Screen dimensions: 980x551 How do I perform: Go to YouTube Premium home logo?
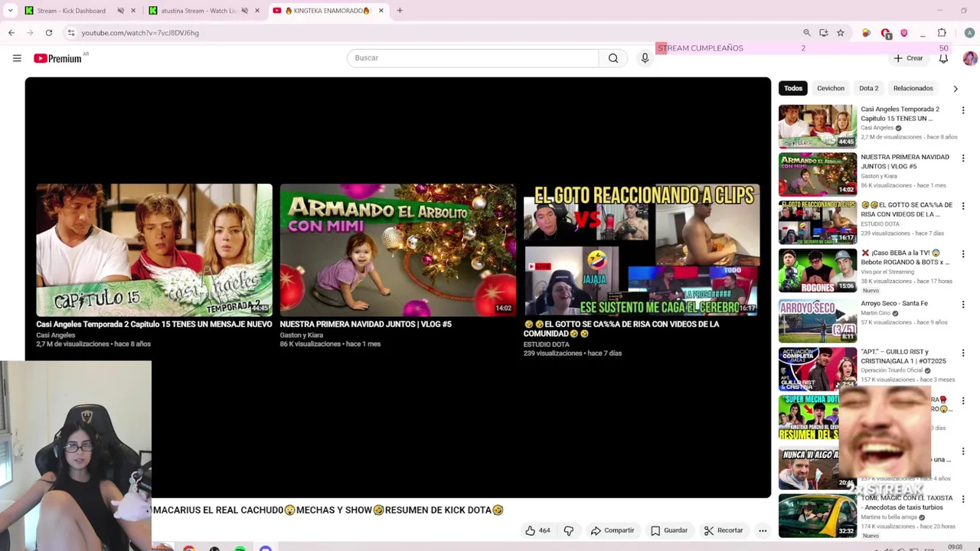(57, 58)
